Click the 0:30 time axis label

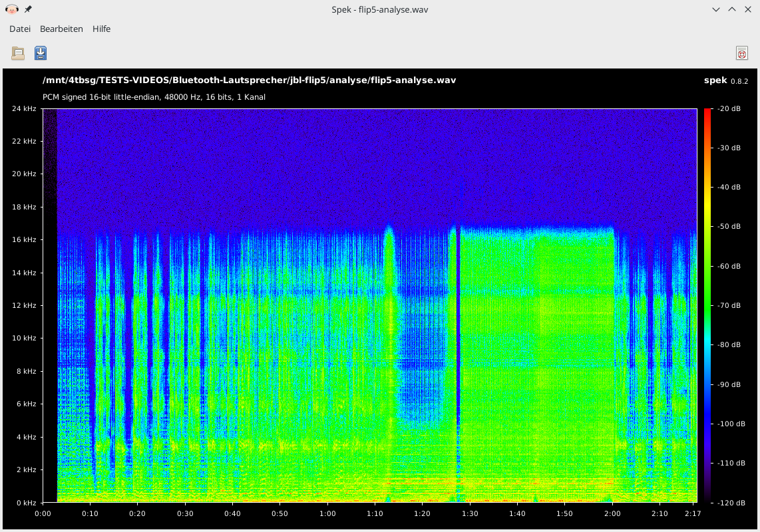coord(185,513)
